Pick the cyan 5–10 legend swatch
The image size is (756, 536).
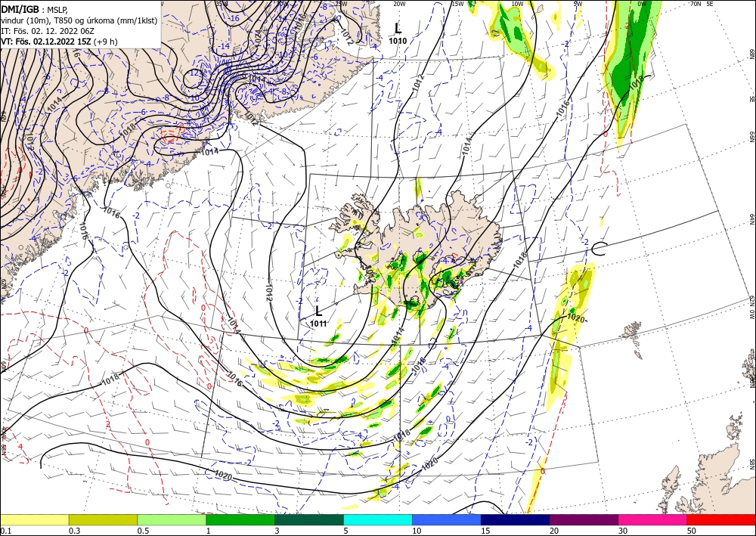378,519
